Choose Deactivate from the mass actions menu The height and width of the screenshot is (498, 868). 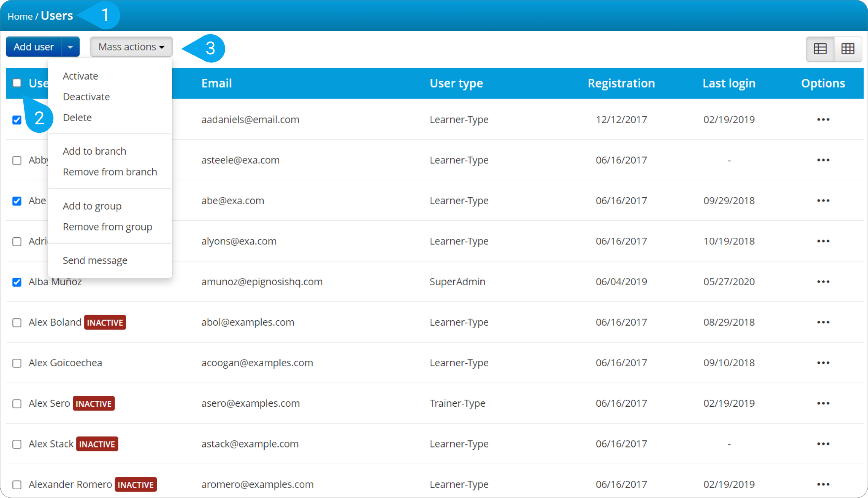pyautogui.click(x=86, y=97)
